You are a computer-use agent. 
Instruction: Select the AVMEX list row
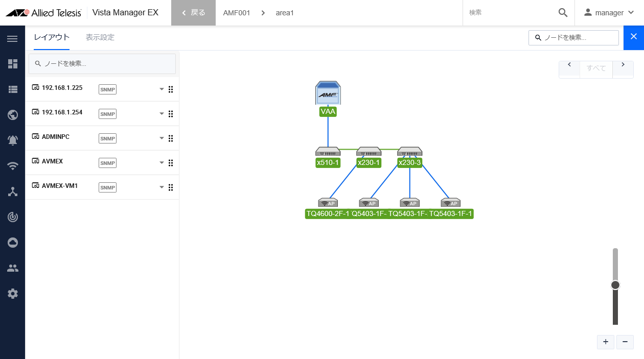pyautogui.click(x=102, y=163)
